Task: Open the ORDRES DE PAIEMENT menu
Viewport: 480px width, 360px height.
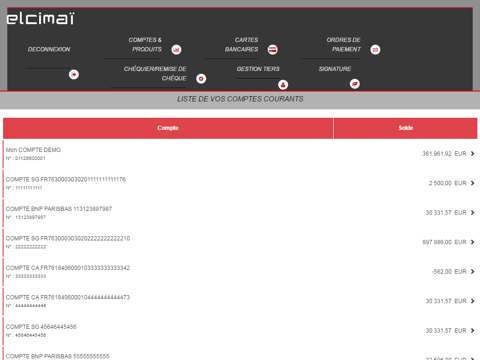Action: point(343,45)
